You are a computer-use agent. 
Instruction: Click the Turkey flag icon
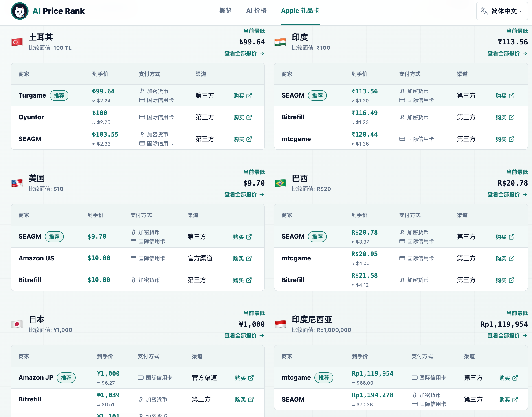[17, 42]
